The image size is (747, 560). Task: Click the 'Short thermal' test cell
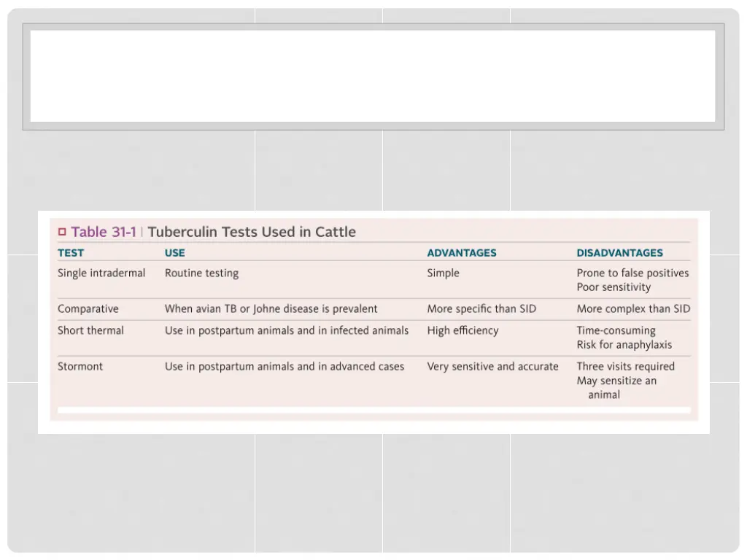91,331
